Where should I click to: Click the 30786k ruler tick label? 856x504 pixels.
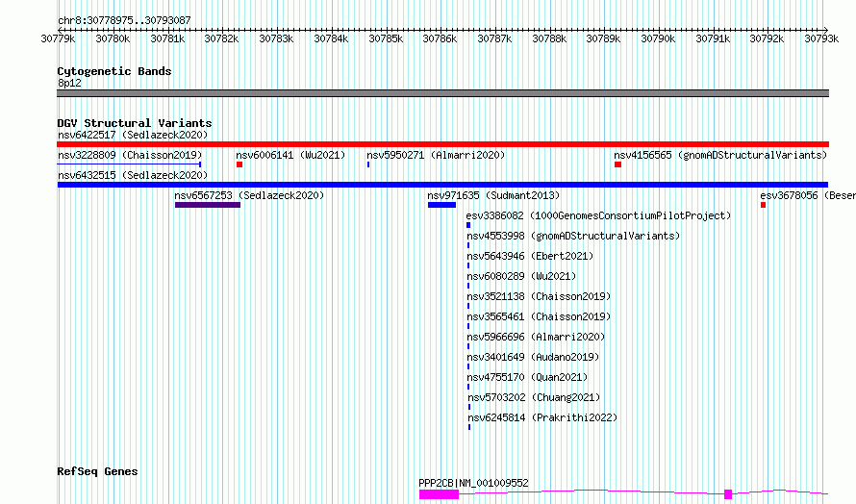(x=440, y=38)
